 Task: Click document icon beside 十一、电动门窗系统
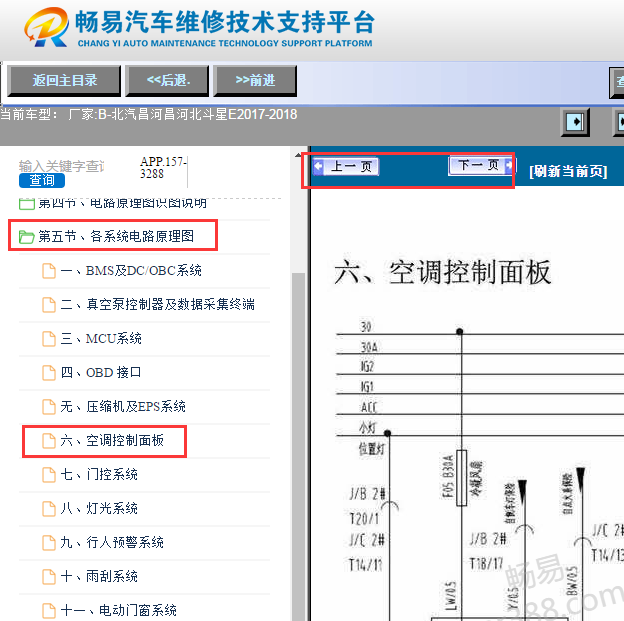(49, 610)
